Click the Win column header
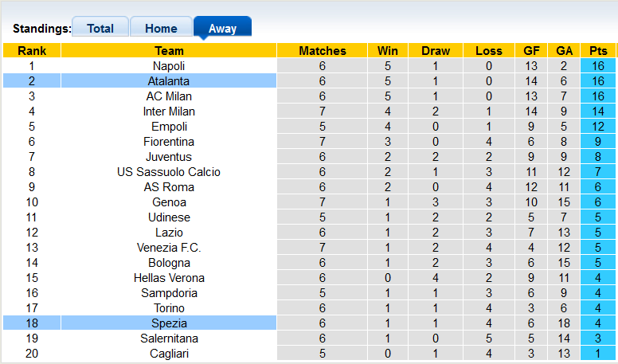The height and width of the screenshot is (364, 618). pos(388,51)
